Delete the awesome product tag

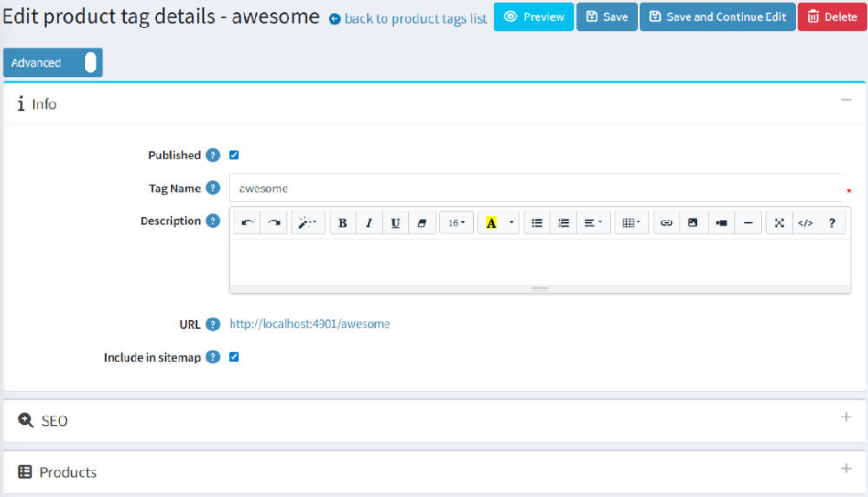pyautogui.click(x=832, y=16)
